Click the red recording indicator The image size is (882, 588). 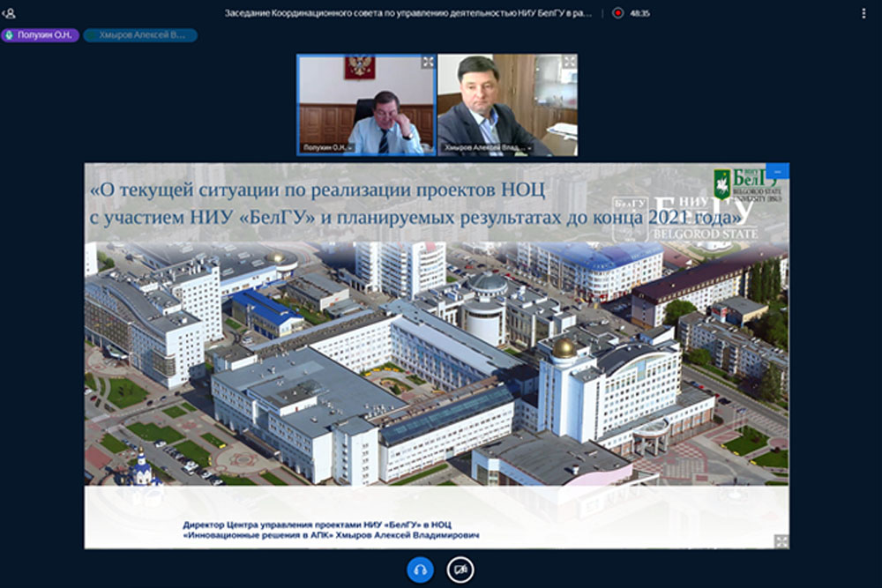tap(617, 13)
